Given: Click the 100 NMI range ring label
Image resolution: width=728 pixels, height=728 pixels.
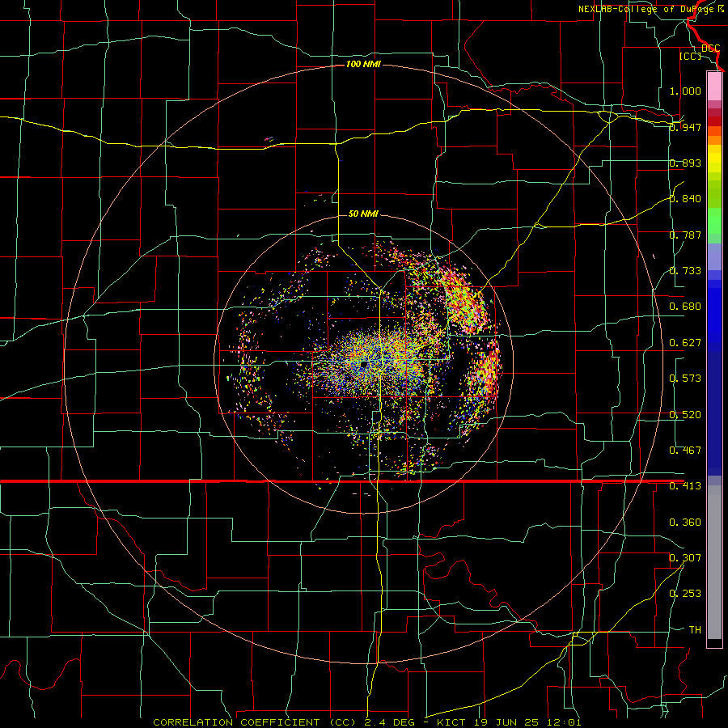Looking at the screenshot, I should click(x=363, y=64).
